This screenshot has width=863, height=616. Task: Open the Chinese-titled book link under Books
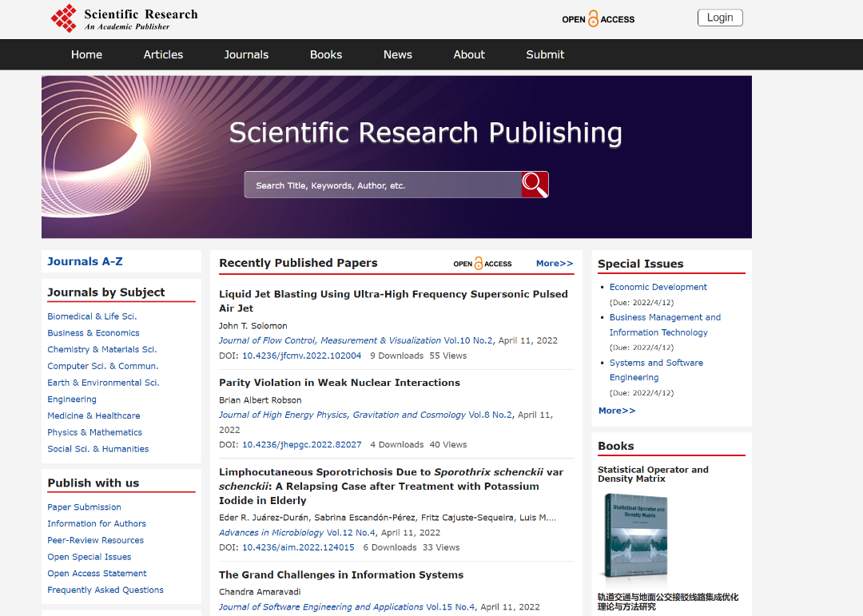click(667, 602)
